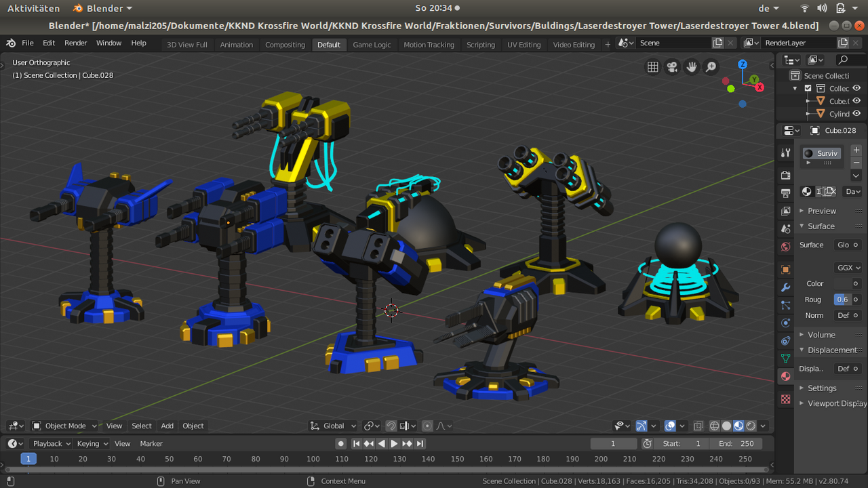The image size is (868, 488).
Task: Click the Color swatch field in Surface
Action: [x=842, y=283]
